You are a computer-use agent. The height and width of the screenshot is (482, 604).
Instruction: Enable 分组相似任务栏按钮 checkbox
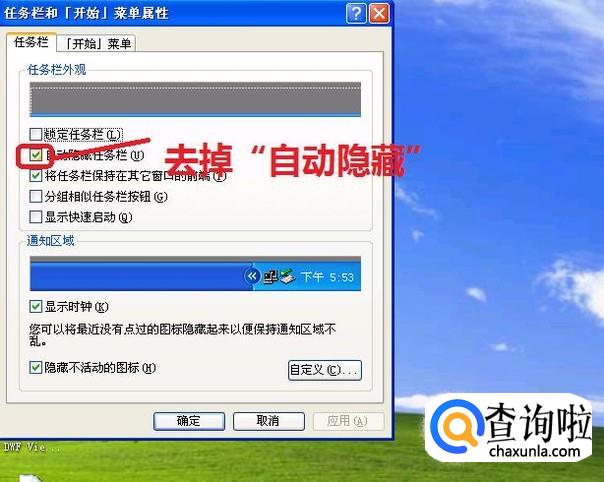pos(36,196)
